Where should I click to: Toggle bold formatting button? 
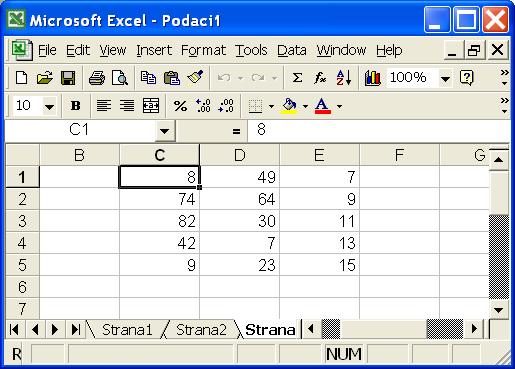[x=76, y=106]
